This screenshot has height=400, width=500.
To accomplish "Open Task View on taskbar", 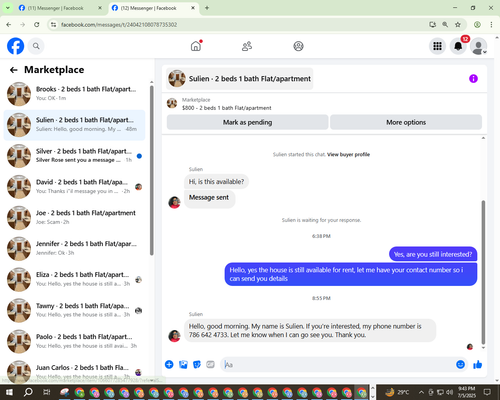I will point(46,392).
